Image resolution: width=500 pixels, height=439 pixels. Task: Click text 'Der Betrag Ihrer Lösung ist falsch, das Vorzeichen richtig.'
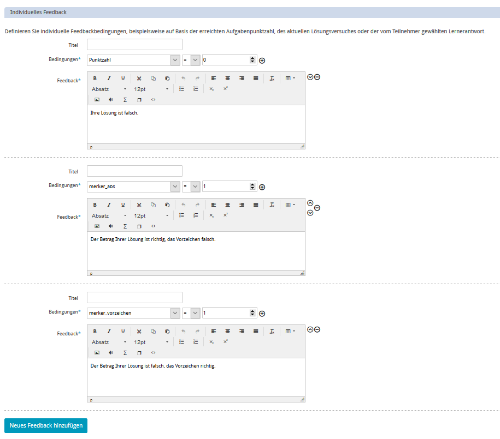click(153, 366)
